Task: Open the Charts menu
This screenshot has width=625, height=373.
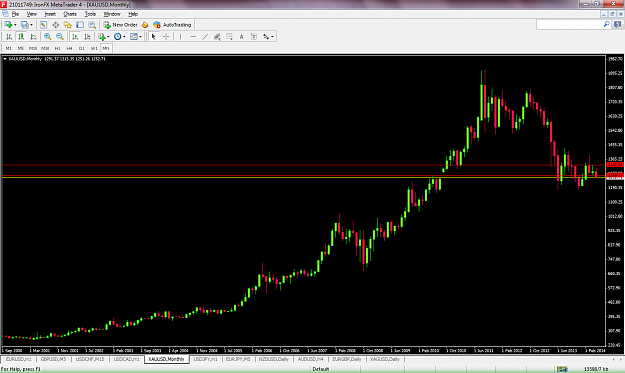Action: pos(70,14)
